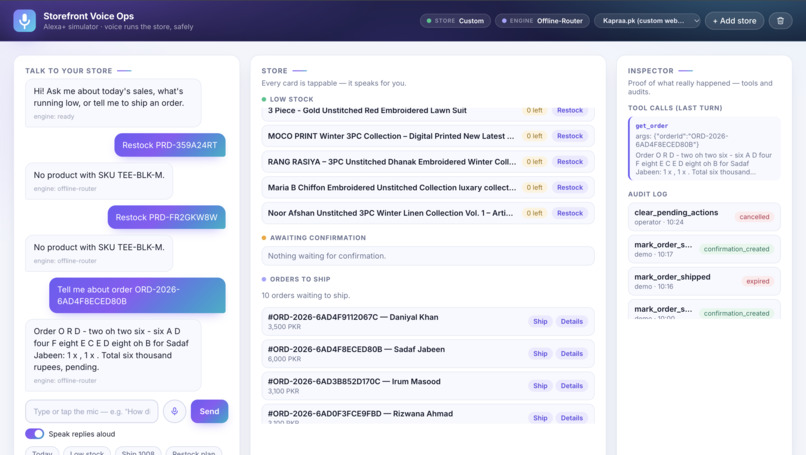Click the cancelled status badge
The height and width of the screenshot is (455, 806).
754,216
